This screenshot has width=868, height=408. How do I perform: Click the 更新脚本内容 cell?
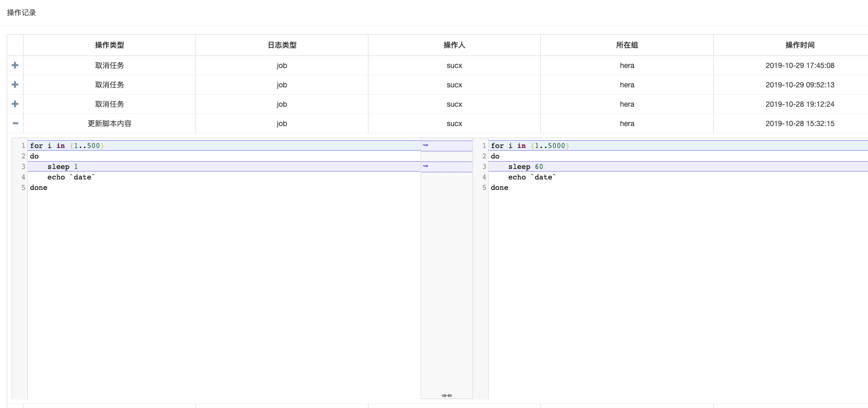110,123
